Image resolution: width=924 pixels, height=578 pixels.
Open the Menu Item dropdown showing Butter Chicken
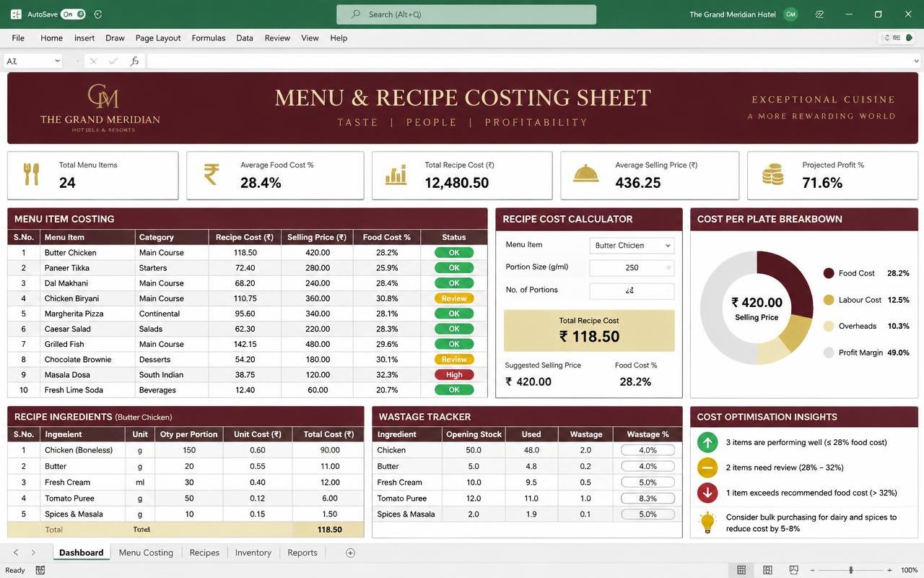[632, 246]
